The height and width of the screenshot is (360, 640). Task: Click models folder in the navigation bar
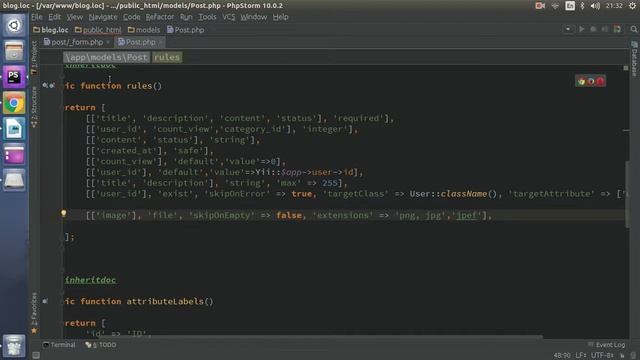point(144,30)
